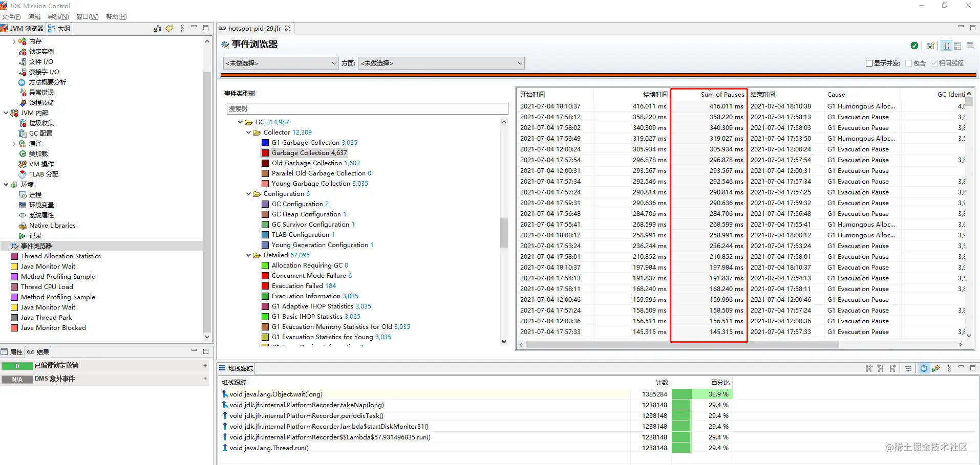Open the 方法概要分析 page
980x465 pixels.
click(x=47, y=82)
